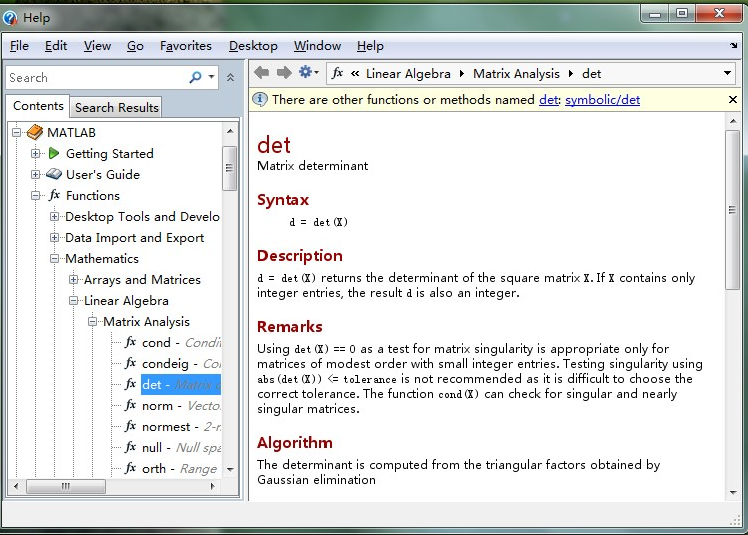Image resolution: width=748 pixels, height=535 pixels.
Task: Click the fx icon beside null
Action: click(131, 447)
